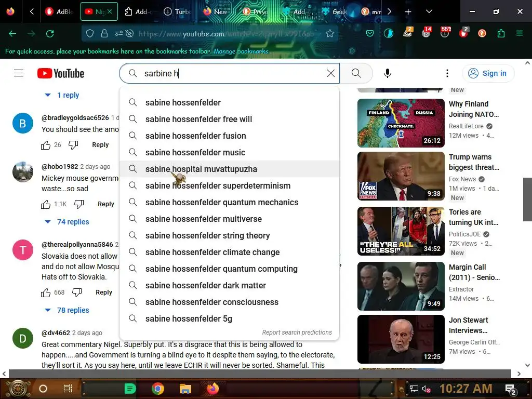Select suggestion sabine hossenfelder superdeterminism
532x399 pixels.
pyautogui.click(x=229, y=185)
